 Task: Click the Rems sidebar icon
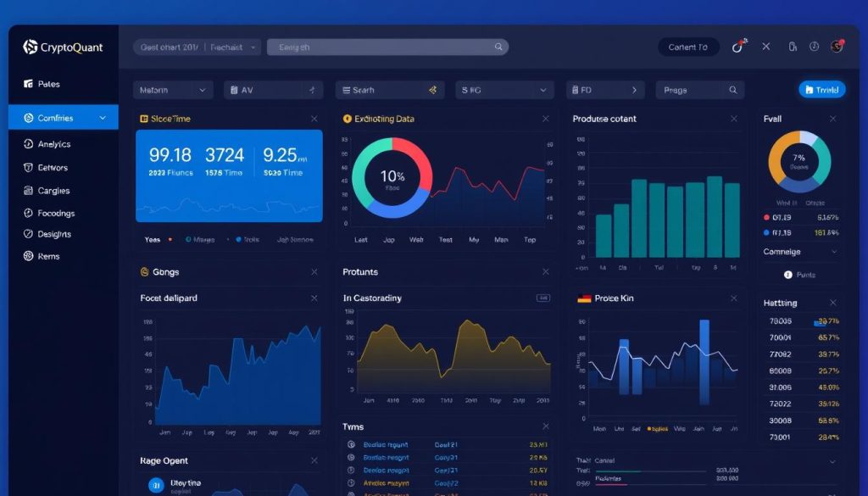click(28, 256)
